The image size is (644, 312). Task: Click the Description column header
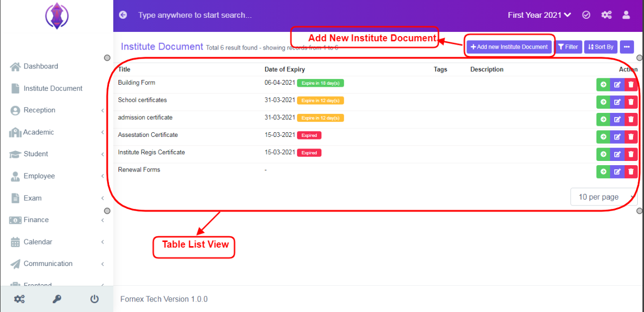coord(487,70)
